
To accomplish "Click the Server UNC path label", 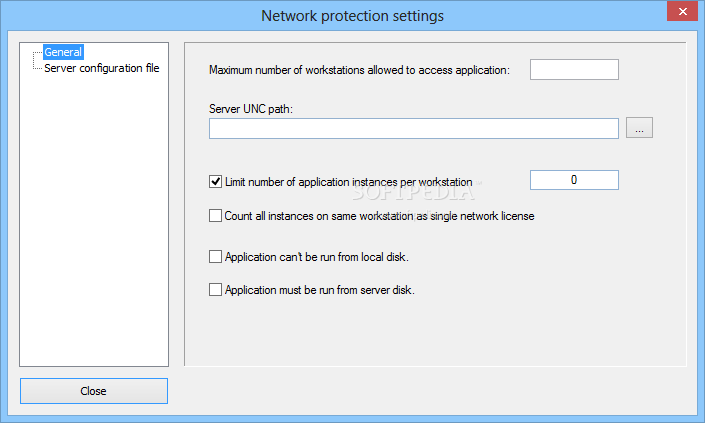I will click(251, 109).
